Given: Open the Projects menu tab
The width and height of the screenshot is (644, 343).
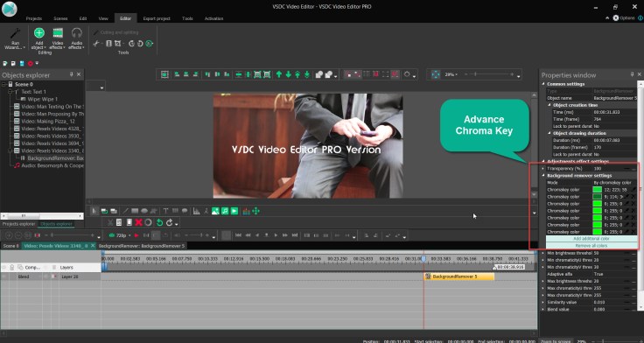Looking at the screenshot, I should tap(33, 18).
